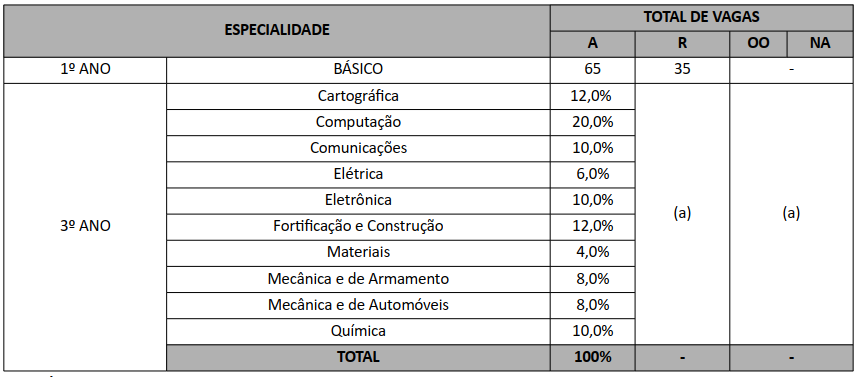Select the OO column header
Image resolution: width=857 pixels, height=377 pixels.
(758, 44)
